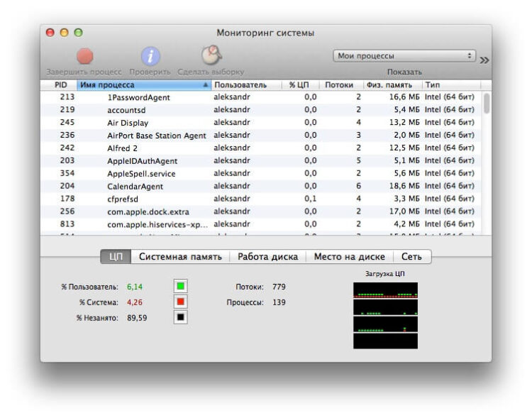Open the Работа диска tab
This screenshot has width=532, height=418.
coord(267,257)
